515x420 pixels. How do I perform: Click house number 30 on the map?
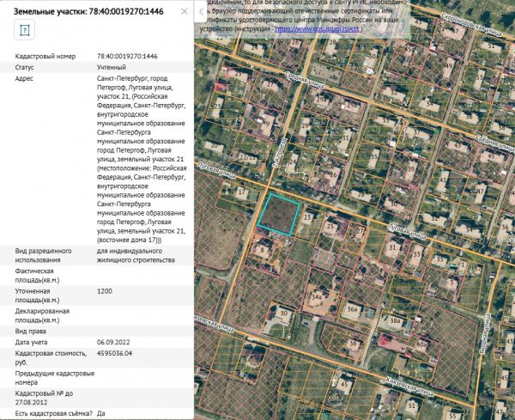[283, 314]
